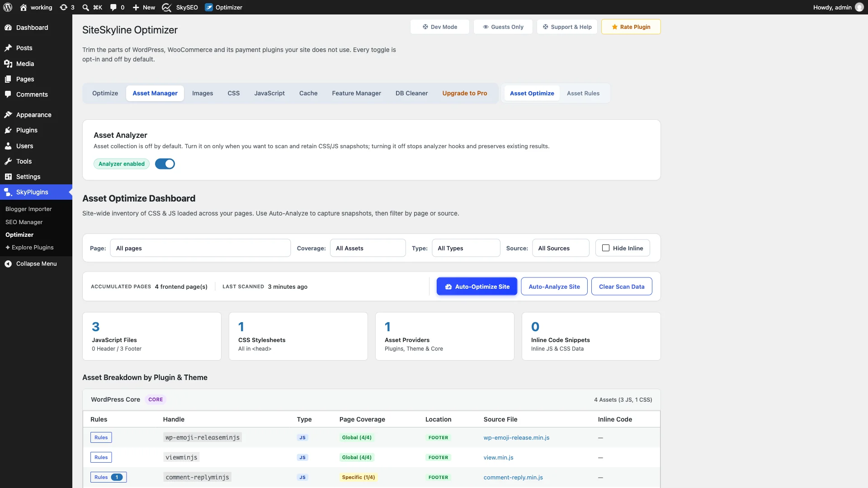Click the Dev Mode button
Viewport: 868px width, 488px height.
[x=440, y=27]
